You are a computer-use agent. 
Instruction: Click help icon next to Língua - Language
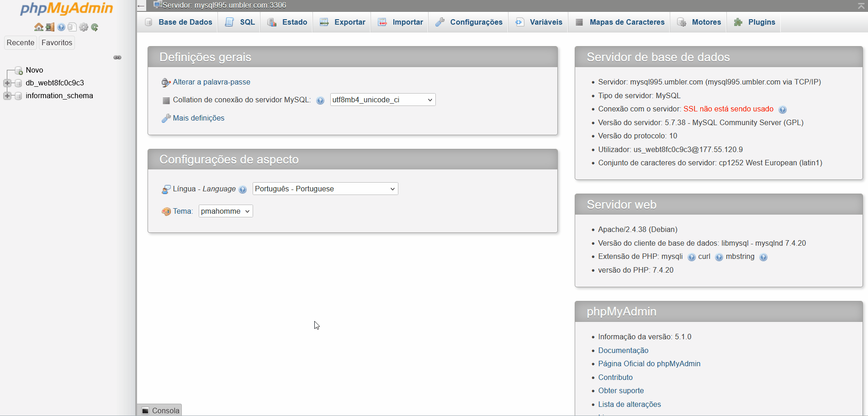(243, 190)
